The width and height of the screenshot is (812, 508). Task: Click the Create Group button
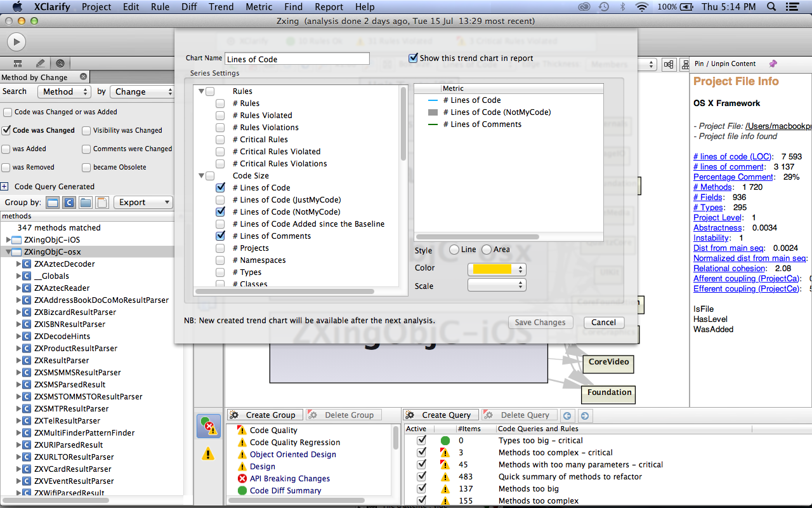coord(265,415)
